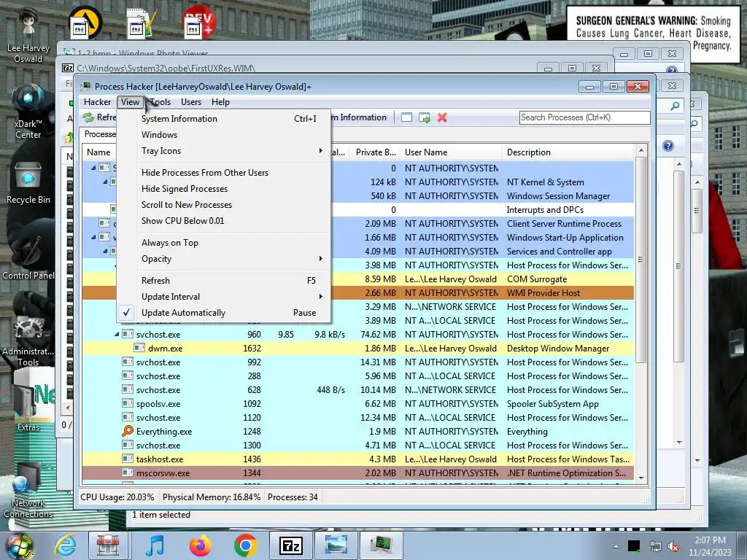This screenshot has height=560, width=747.
Task: Click the muted volume tray icon
Action: pyautogui.click(x=673, y=547)
